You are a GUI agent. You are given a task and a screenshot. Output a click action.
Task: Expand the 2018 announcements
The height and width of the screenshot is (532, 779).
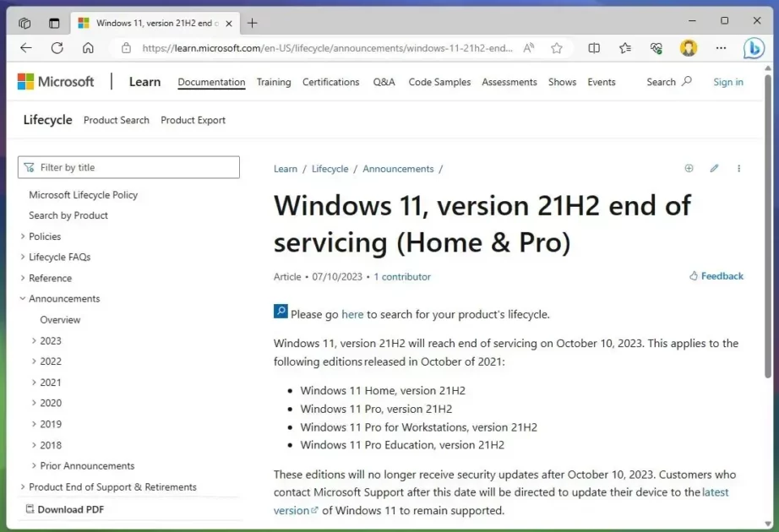[34, 445]
